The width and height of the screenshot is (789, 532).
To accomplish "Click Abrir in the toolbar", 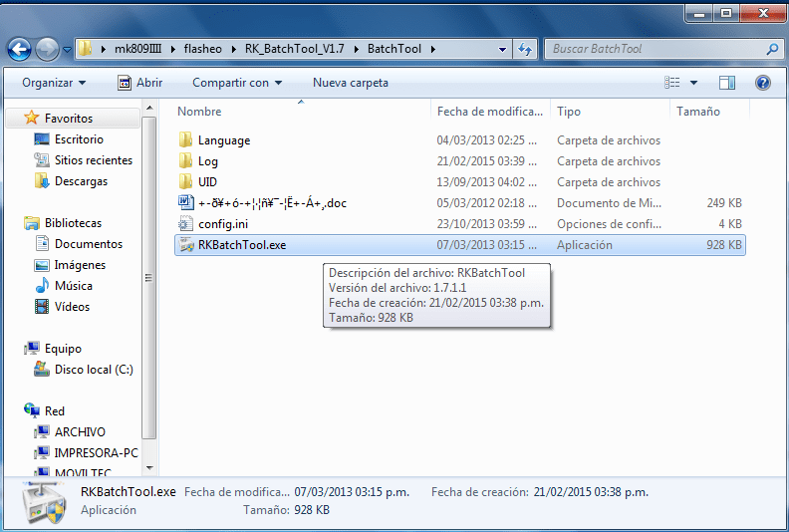I will tap(139, 83).
